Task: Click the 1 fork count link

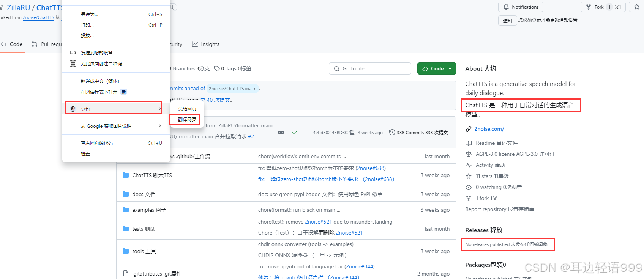Action: pyautogui.click(x=486, y=198)
